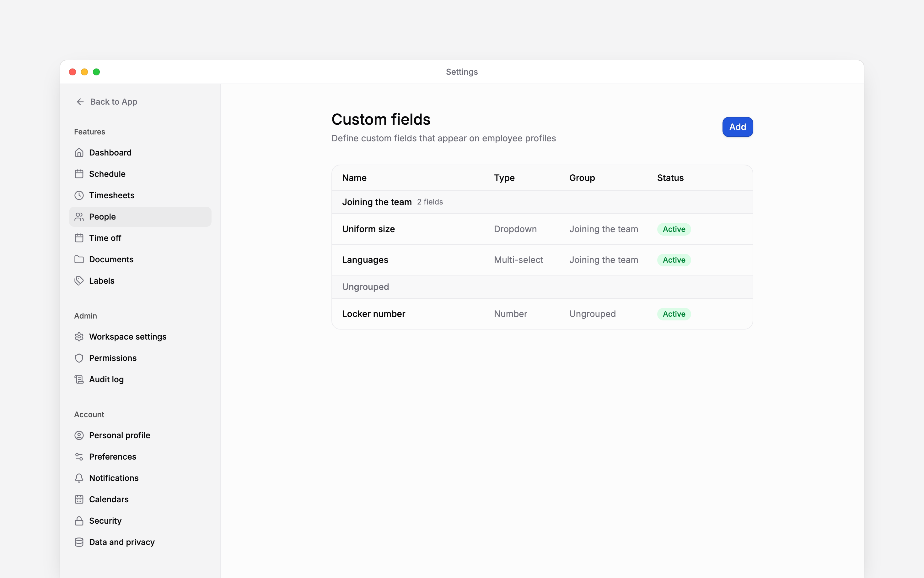This screenshot has width=924, height=578.
Task: Click the Workspace settings gear icon
Action: [79, 337]
